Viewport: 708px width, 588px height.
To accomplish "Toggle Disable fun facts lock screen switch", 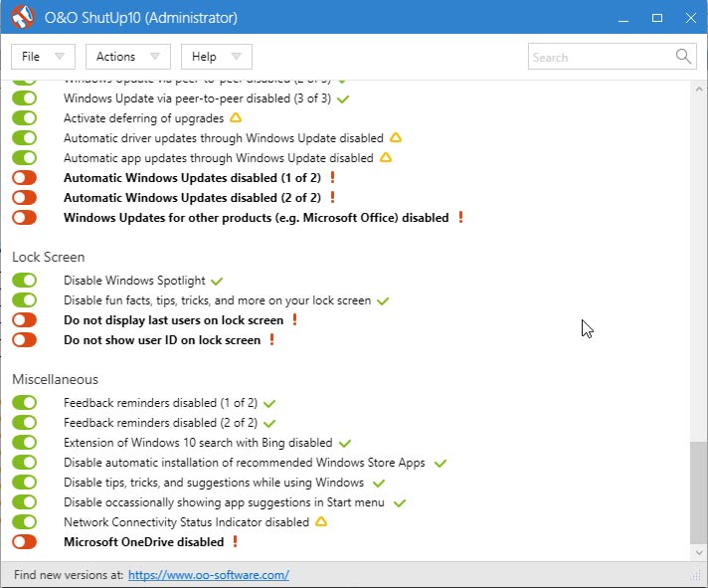I will (x=25, y=299).
